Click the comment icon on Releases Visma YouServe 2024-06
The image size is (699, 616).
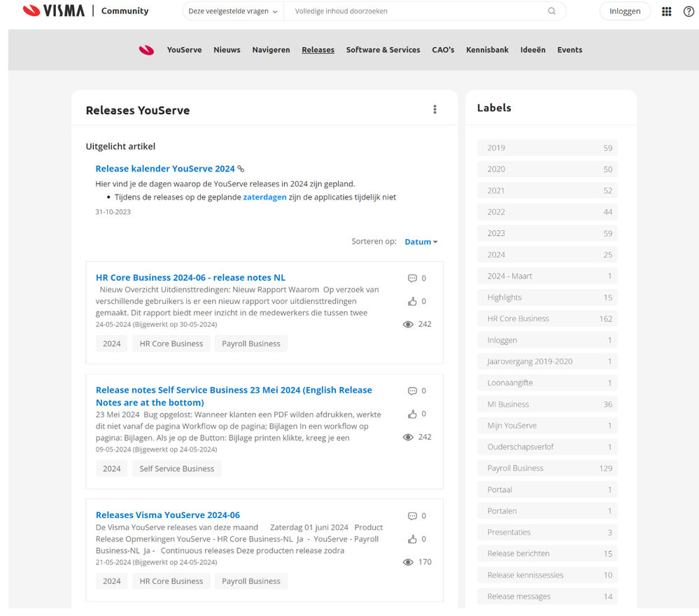click(412, 516)
